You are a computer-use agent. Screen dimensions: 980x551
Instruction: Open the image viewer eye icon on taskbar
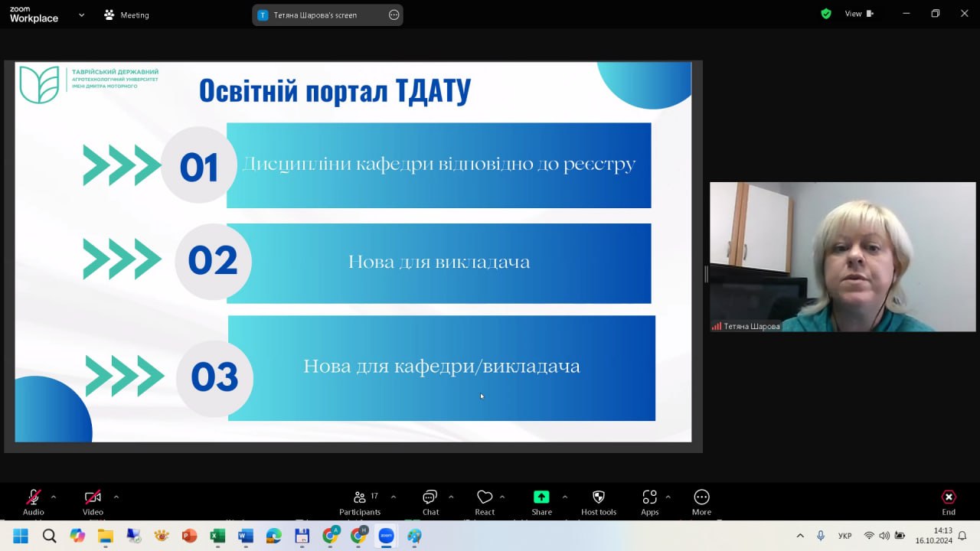click(162, 536)
